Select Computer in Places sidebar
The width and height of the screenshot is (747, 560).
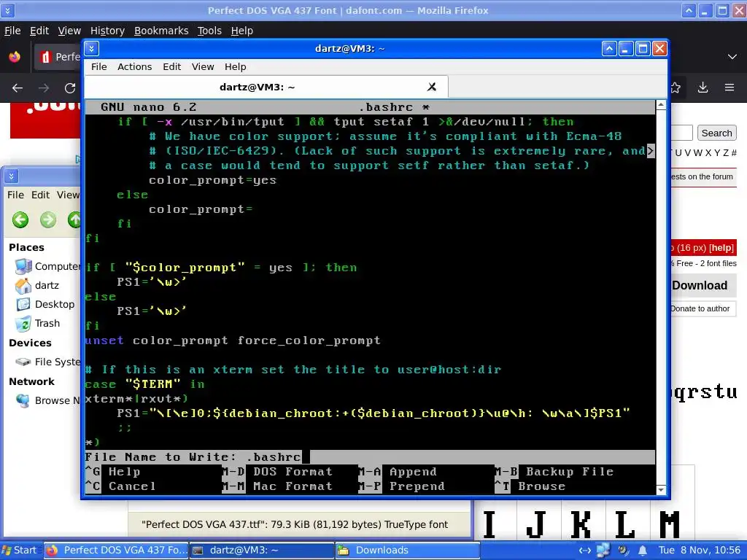tap(47, 266)
